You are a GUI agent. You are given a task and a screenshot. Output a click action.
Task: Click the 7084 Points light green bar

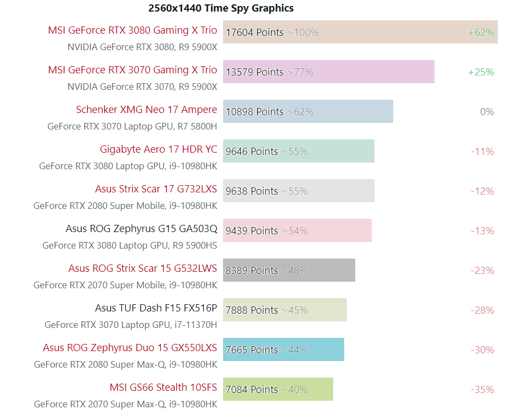pos(278,389)
